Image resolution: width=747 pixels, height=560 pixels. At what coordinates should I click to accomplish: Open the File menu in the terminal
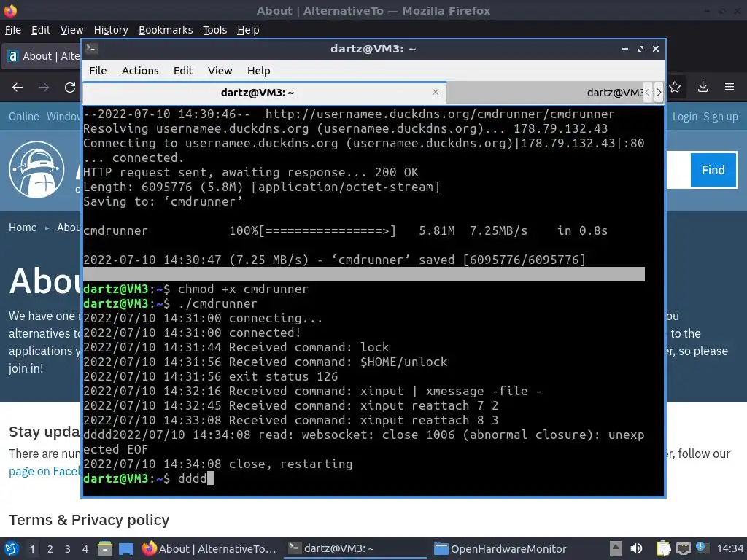coord(98,71)
